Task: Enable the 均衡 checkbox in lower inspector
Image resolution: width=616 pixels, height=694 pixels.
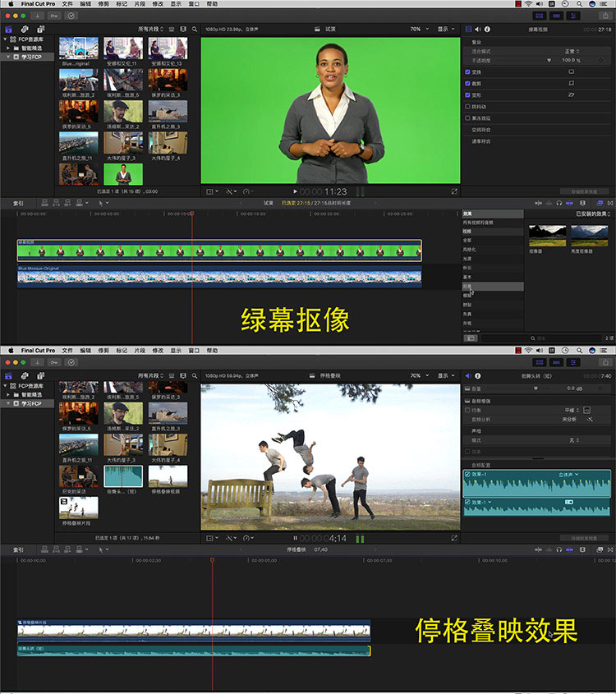Action: tap(468, 411)
